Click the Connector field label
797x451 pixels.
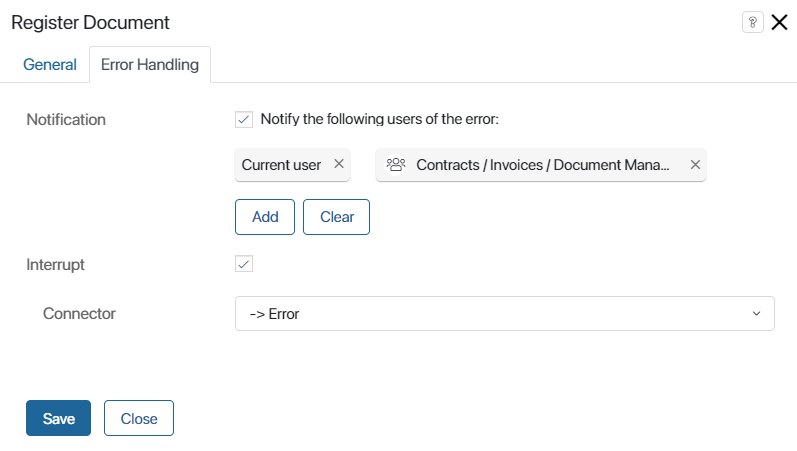pyautogui.click(x=79, y=314)
